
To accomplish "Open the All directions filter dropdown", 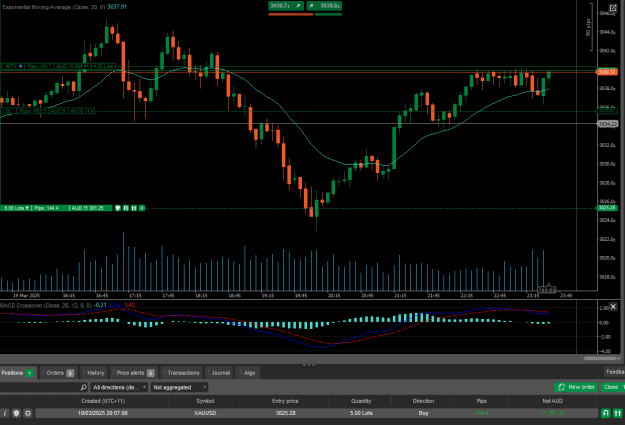I will pyautogui.click(x=119, y=387).
